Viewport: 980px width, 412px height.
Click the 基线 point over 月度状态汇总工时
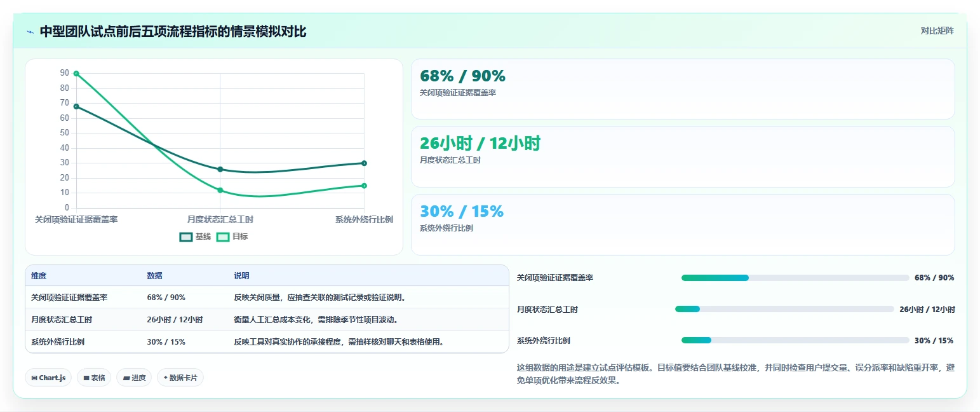[220, 169]
